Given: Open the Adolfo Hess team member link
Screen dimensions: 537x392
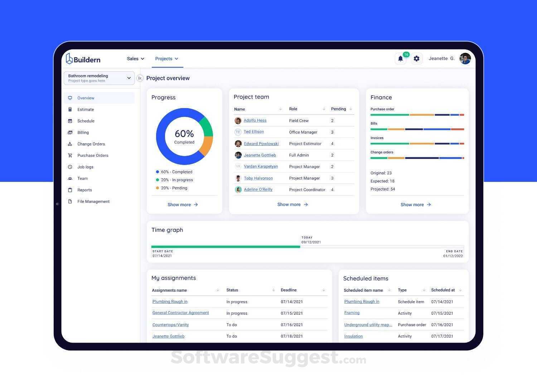Looking at the screenshot, I should click(255, 121).
